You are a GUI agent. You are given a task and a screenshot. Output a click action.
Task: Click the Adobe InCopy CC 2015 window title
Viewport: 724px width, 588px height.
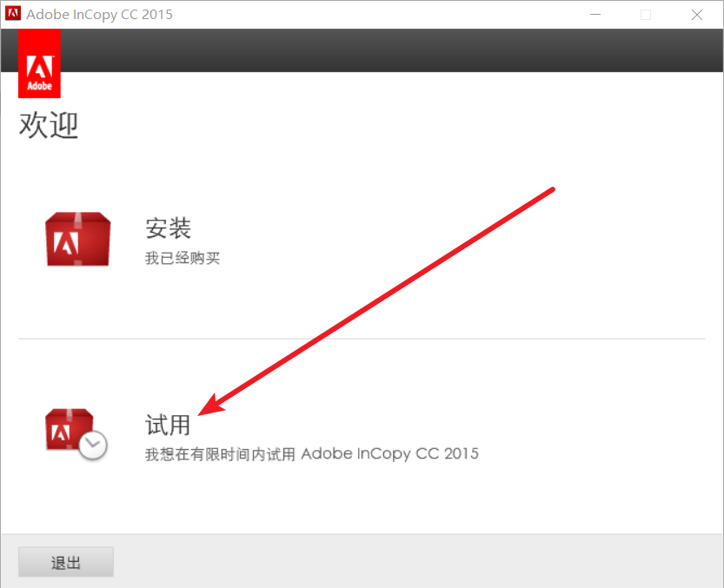point(99,14)
